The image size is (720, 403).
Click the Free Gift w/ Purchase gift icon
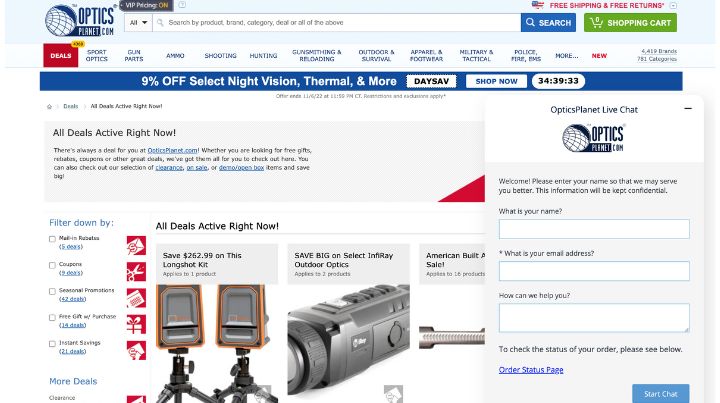[x=136, y=324]
